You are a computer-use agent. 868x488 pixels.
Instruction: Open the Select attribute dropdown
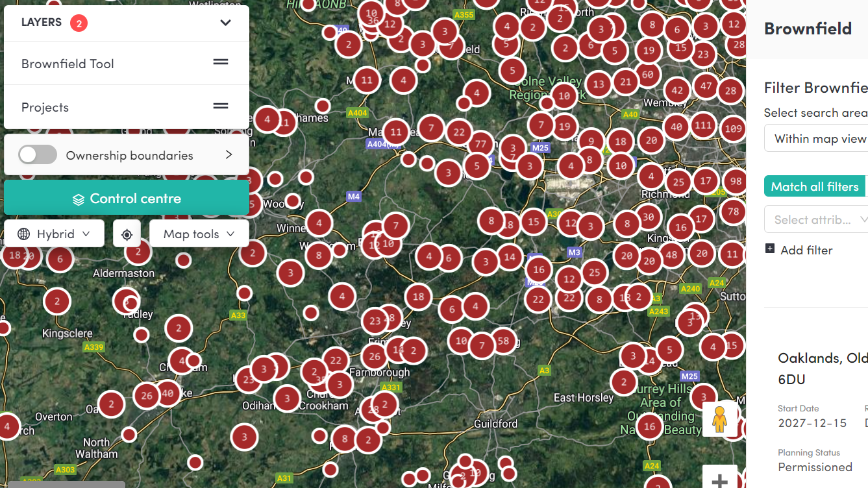coord(816,219)
